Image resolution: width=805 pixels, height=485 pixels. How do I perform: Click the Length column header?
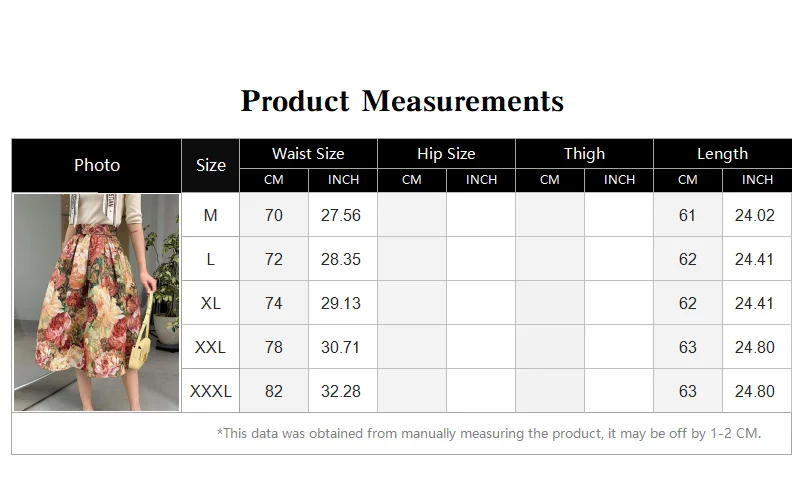(722, 153)
